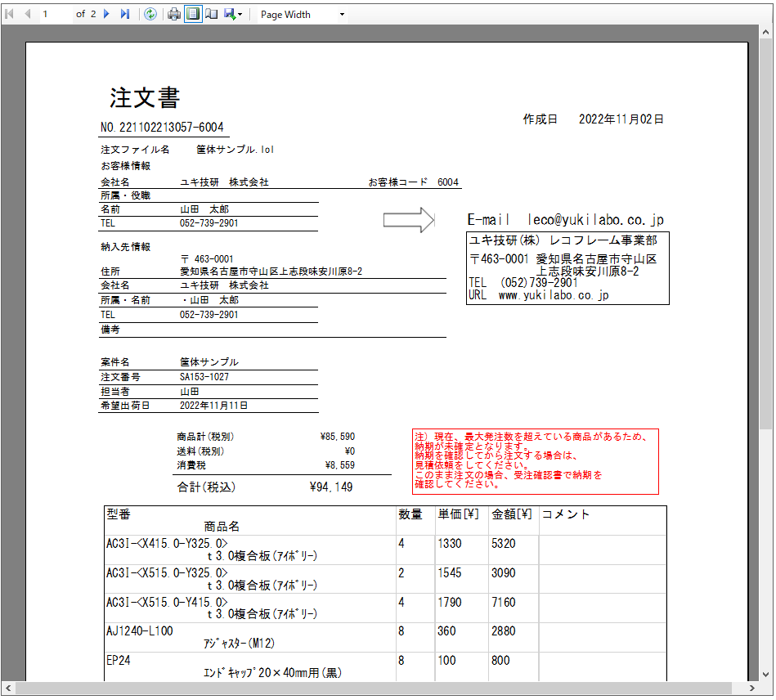Image resolution: width=776 pixels, height=700 pixels.
Task: Click the phone number (052)739-2901 in the company box
Action: coord(539,283)
